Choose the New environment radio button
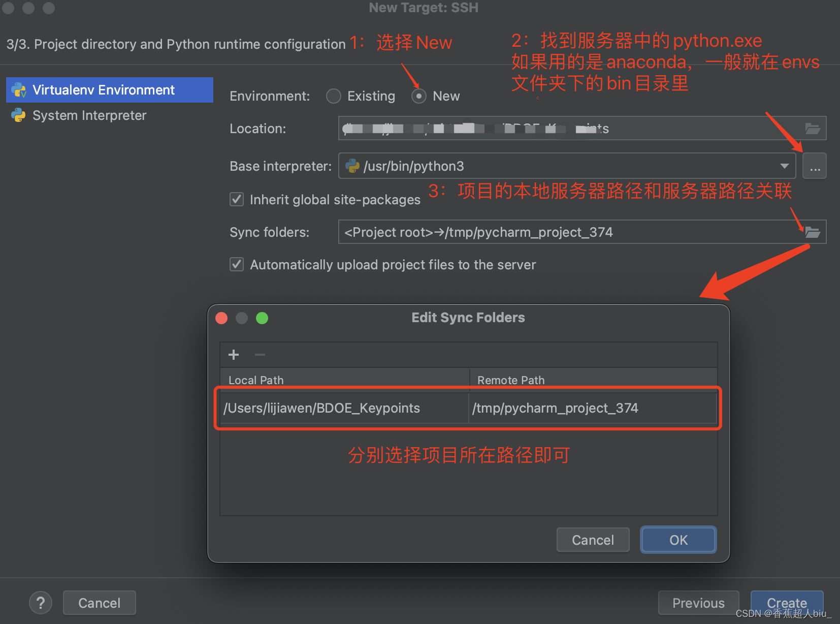 click(x=419, y=96)
